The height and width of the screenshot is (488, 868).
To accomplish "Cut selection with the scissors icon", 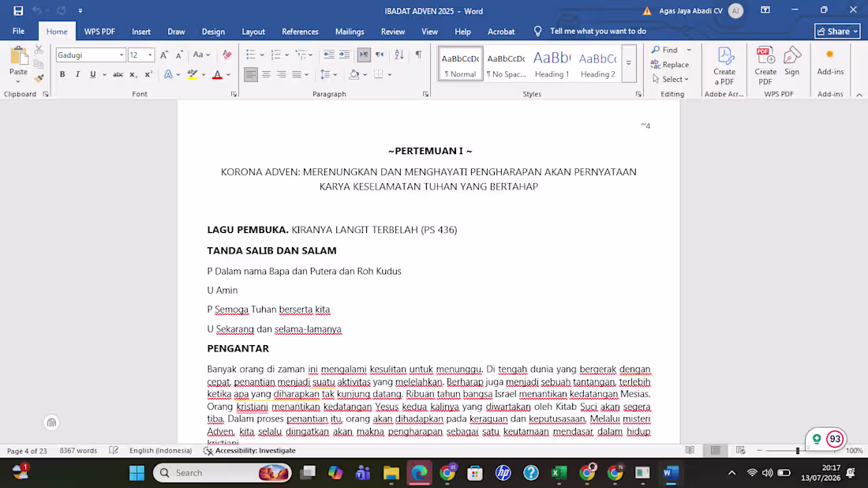I will [39, 50].
